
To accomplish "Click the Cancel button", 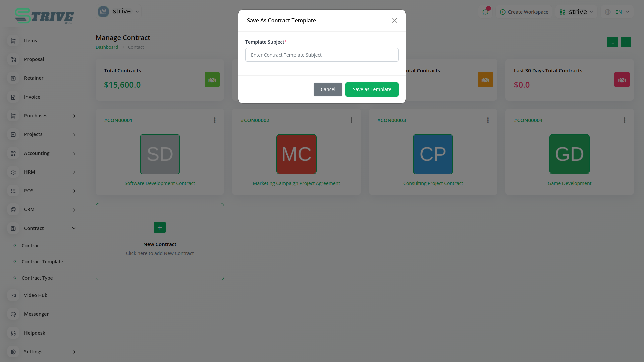I will pos(328,89).
